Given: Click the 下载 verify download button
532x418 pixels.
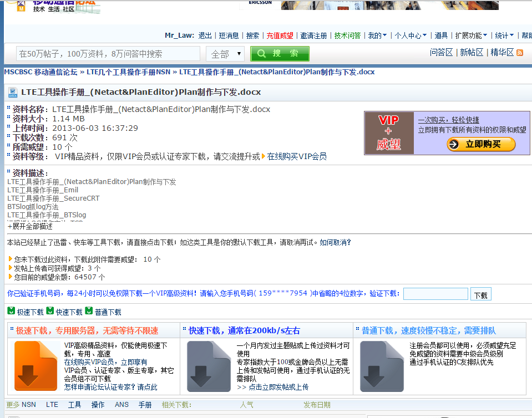Looking at the screenshot, I should click(481, 295).
